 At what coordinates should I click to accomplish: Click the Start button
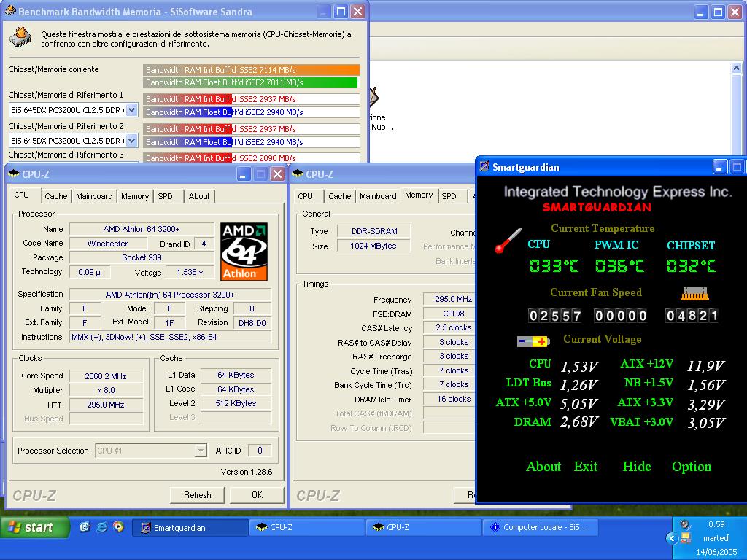34,527
